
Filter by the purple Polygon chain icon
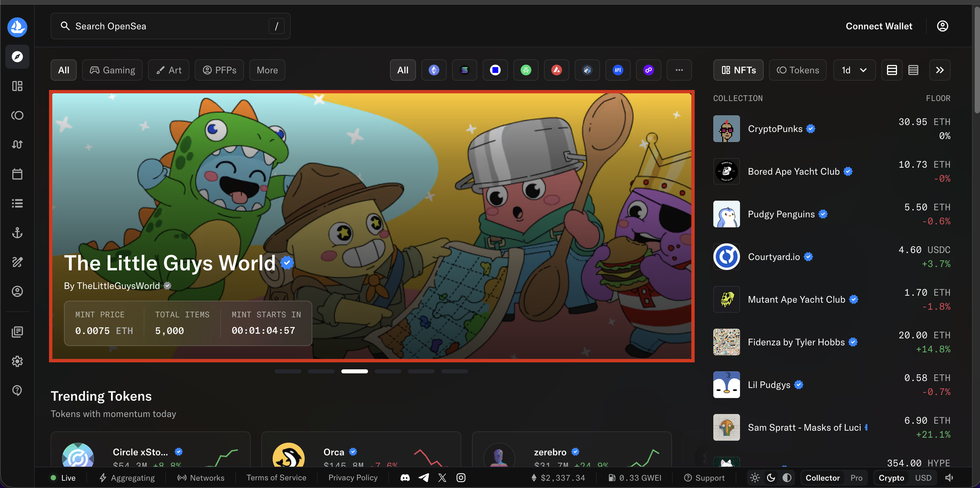pyautogui.click(x=649, y=70)
